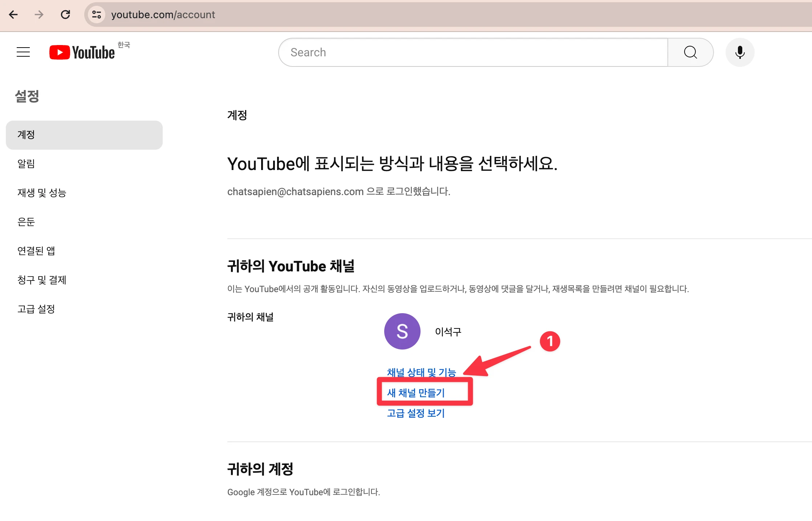Open 고급 설정 in sidebar
This screenshot has width=812, height=521.
pos(36,309)
